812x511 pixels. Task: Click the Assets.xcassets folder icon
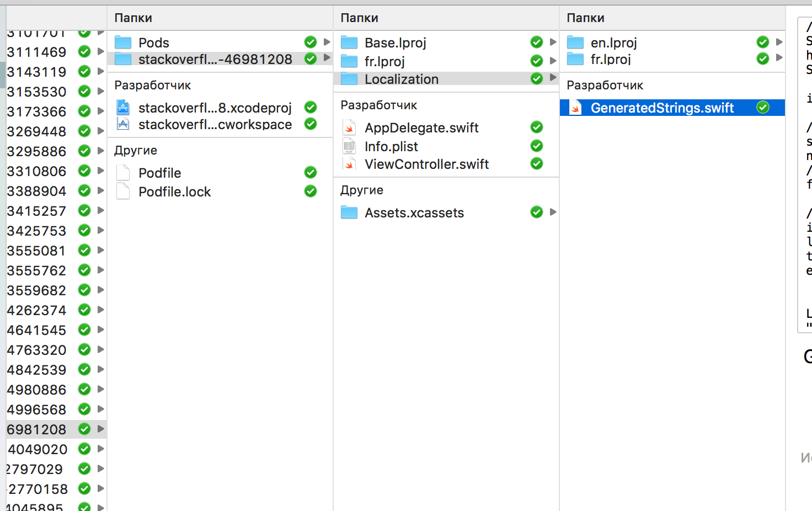tap(349, 212)
